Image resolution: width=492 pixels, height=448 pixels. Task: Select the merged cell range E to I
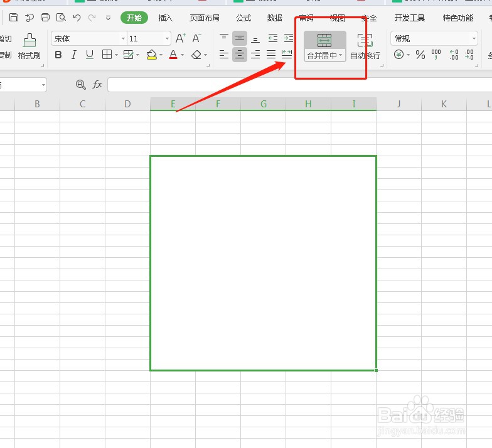[264, 263]
